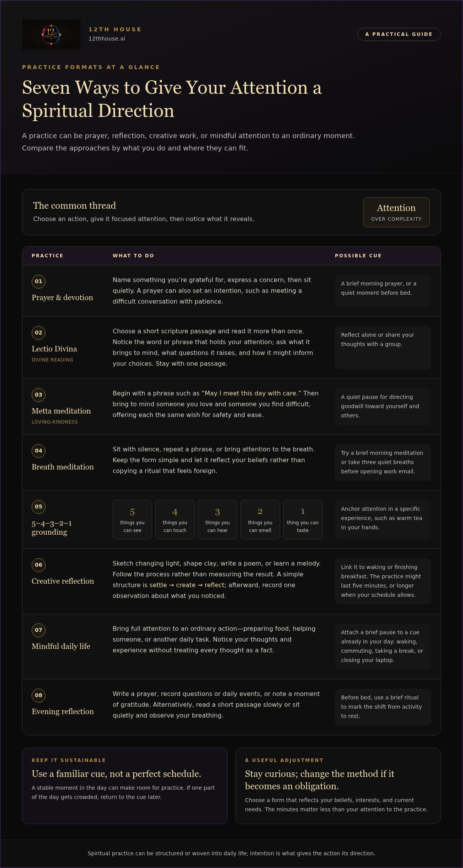Open the 12thhouse.ai link

point(107,39)
